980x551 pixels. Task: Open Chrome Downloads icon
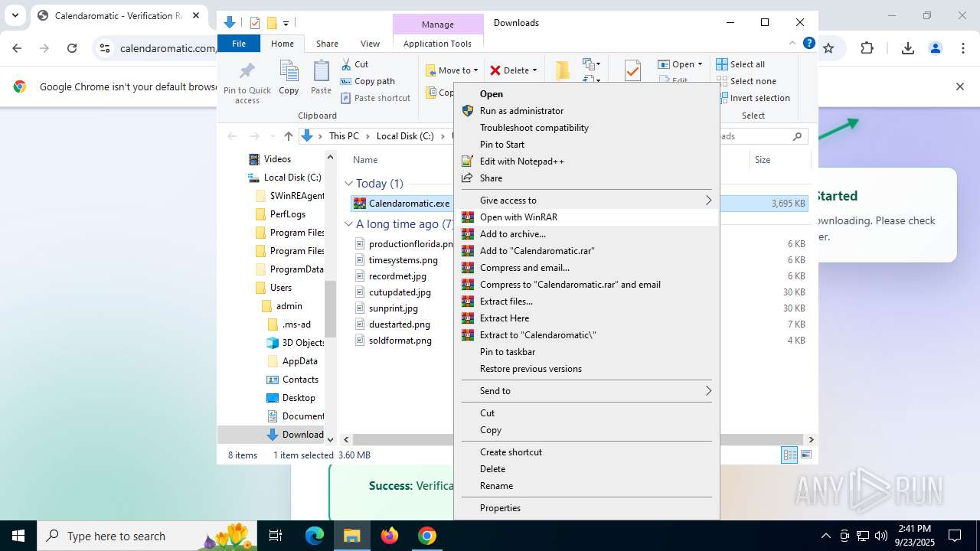(908, 48)
